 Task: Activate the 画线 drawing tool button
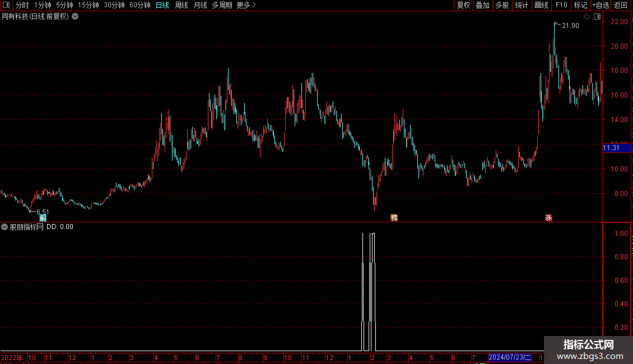click(541, 5)
